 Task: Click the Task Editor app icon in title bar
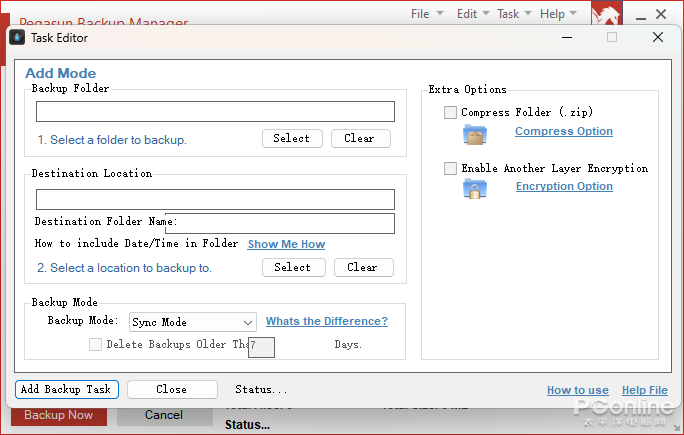pos(17,38)
